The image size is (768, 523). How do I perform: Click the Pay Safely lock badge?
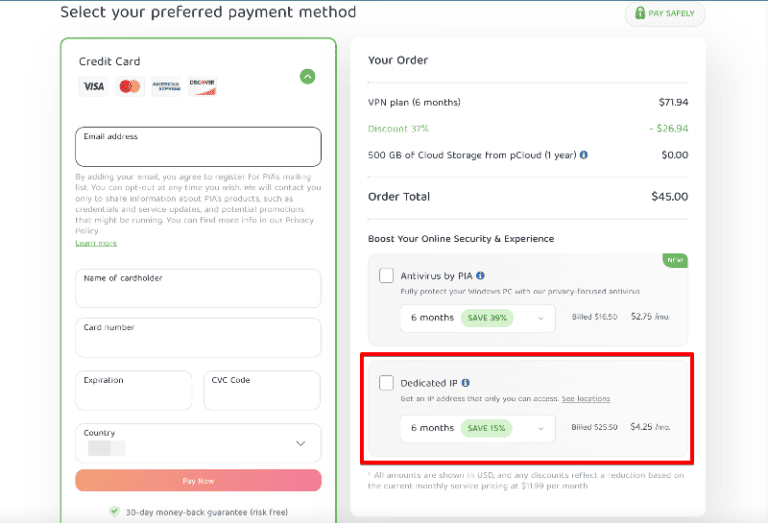click(665, 14)
